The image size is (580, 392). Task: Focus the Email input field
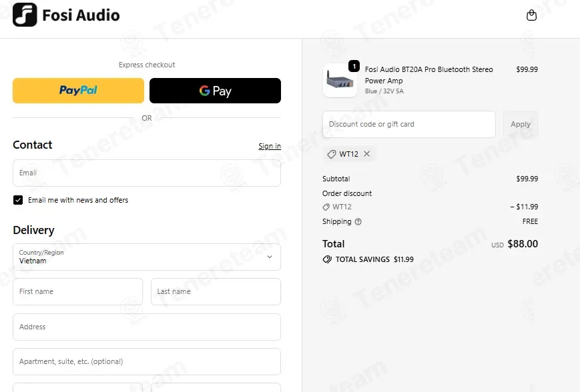(147, 173)
